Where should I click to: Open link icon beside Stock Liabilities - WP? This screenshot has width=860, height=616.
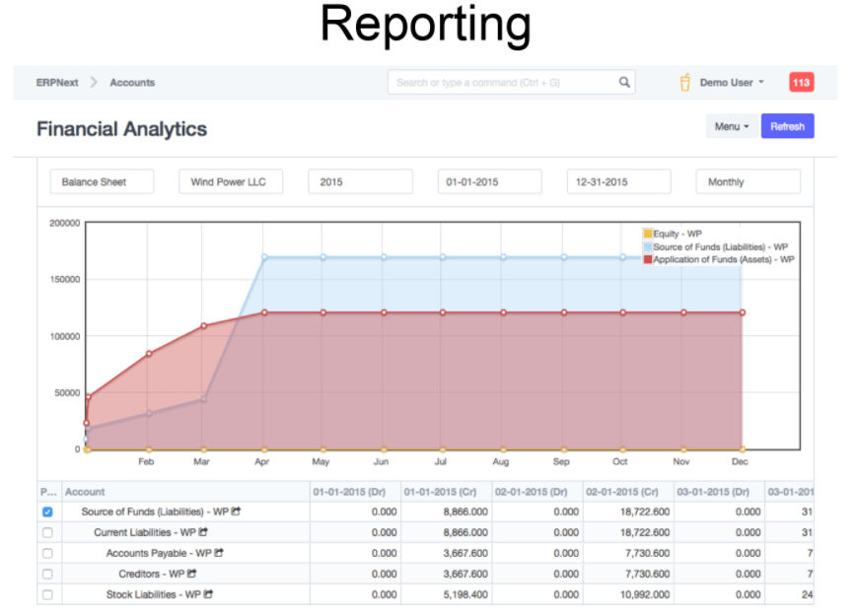tap(208, 594)
